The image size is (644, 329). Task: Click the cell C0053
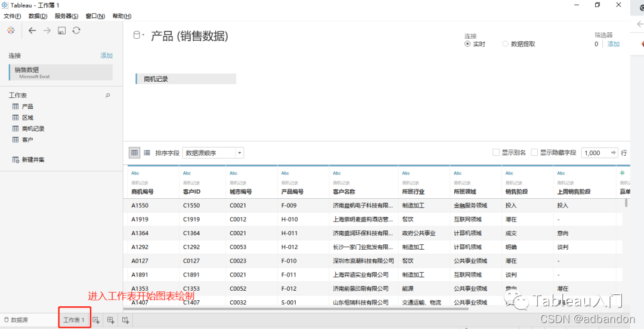tap(238, 247)
